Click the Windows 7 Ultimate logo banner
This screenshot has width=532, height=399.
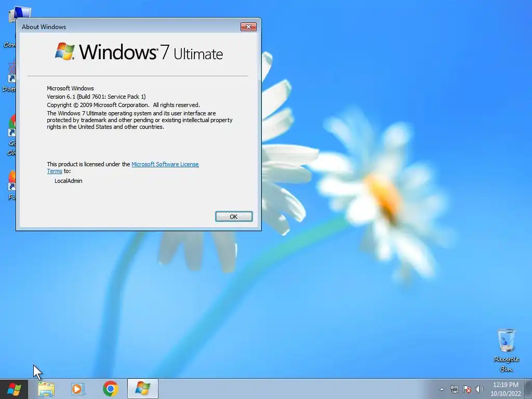[139, 52]
